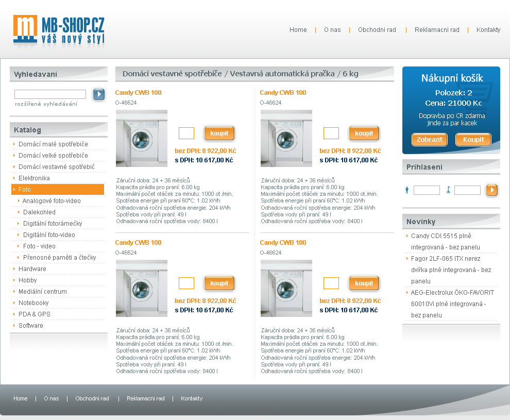Open Reklamacni rad in the footer links
Screen dimensions: 510x420
(x=146, y=398)
